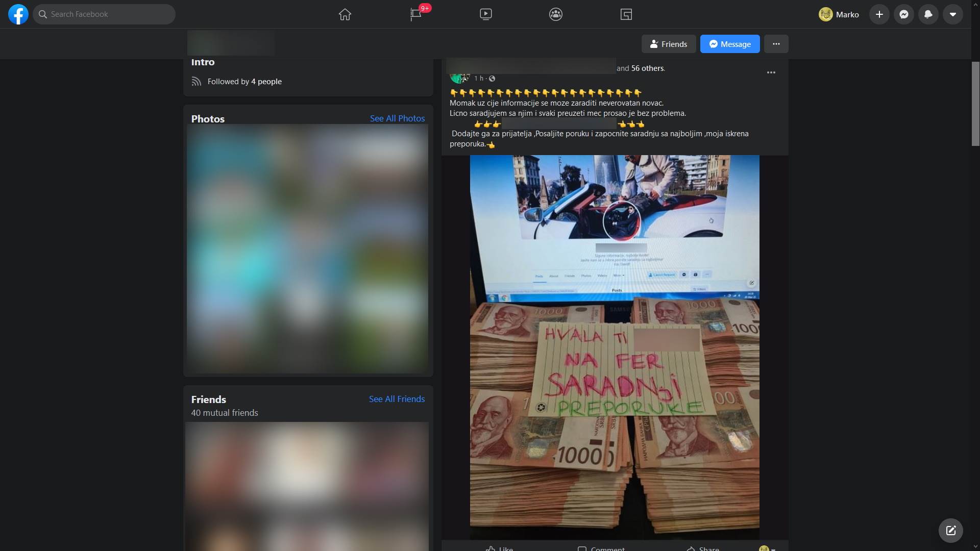This screenshot has width=980, height=551.
Task: Click the Create plus icon
Action: click(879, 14)
